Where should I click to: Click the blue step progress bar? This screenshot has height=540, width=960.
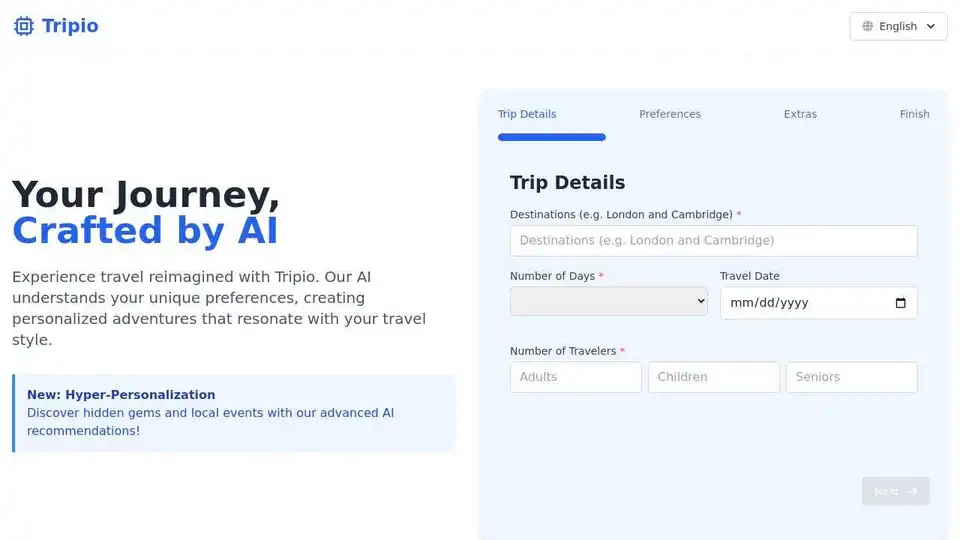tap(552, 137)
